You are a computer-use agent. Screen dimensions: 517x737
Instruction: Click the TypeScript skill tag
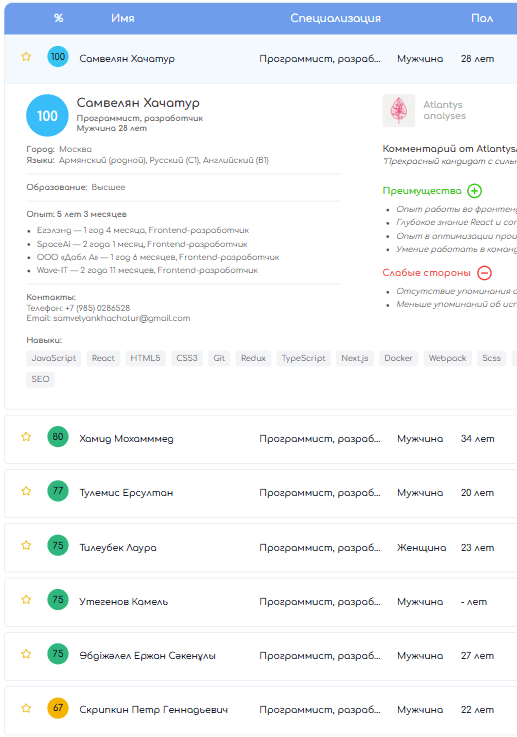pyautogui.click(x=304, y=358)
